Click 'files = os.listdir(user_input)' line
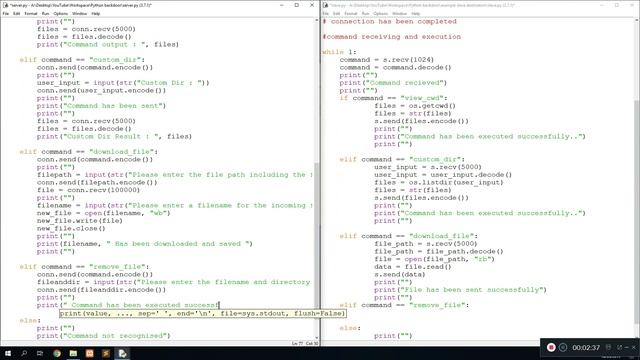Viewport: 640px width, 360px height. 439,182
